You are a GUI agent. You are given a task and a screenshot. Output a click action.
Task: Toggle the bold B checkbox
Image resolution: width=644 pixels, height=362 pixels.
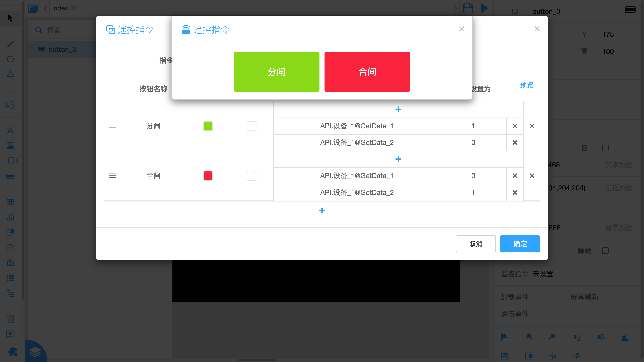(605, 148)
